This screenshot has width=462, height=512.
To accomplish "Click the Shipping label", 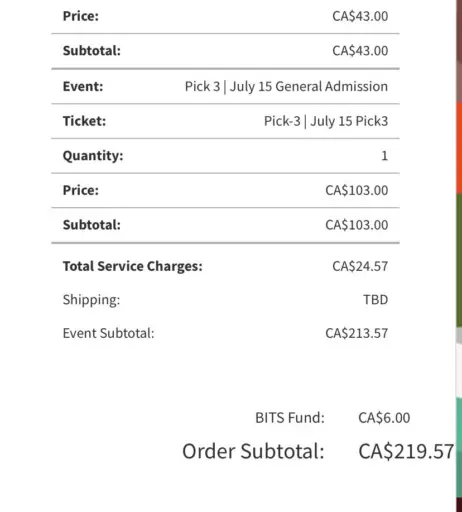I will pos(91,300).
